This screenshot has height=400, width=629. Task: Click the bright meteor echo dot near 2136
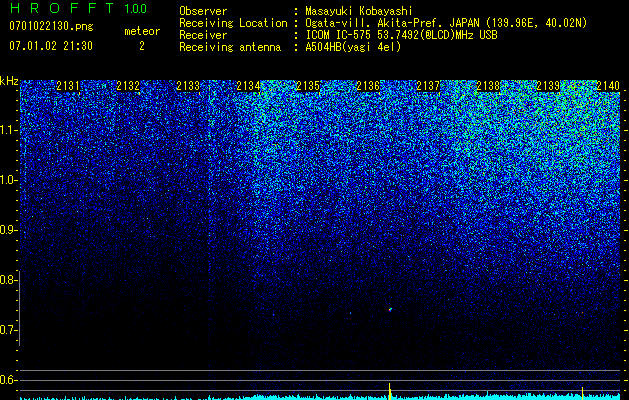click(x=390, y=309)
